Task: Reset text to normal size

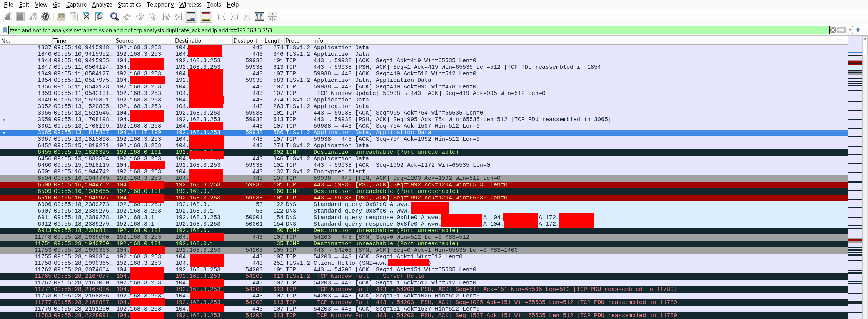Action: point(247,17)
